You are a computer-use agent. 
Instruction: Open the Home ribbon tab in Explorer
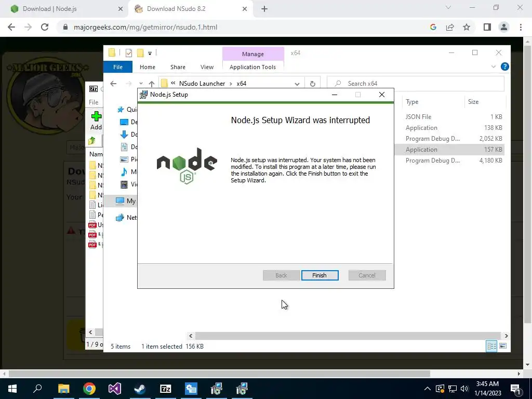pos(147,67)
